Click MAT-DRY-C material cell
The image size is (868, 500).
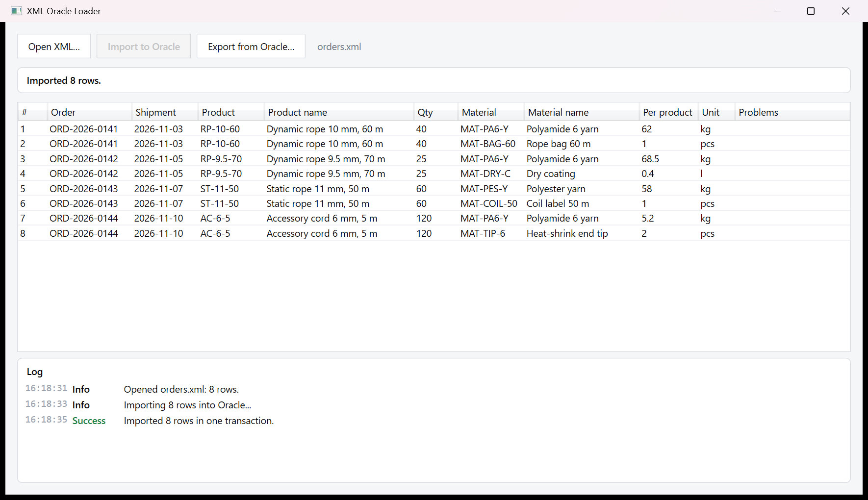(x=485, y=174)
